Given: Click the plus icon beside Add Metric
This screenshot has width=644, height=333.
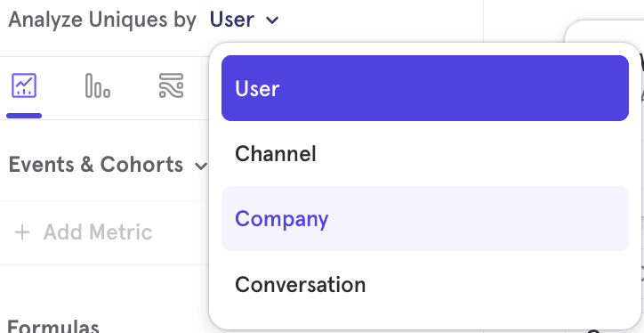Looking at the screenshot, I should click(22, 232).
